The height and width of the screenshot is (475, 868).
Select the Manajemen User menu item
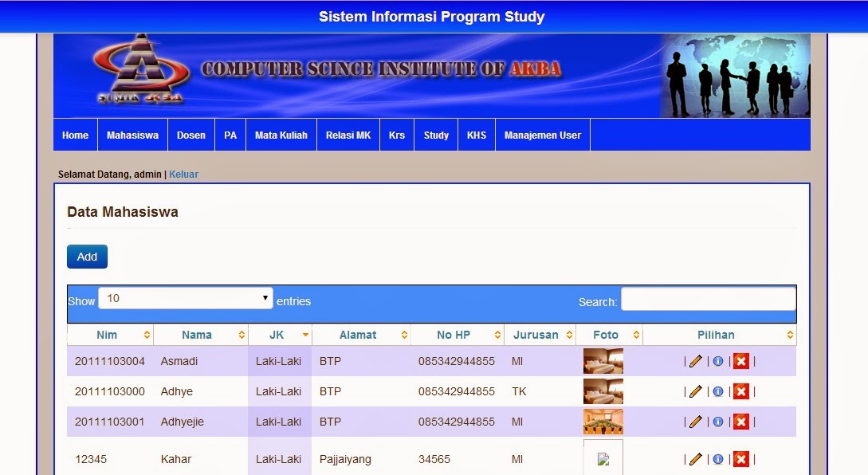(x=543, y=135)
